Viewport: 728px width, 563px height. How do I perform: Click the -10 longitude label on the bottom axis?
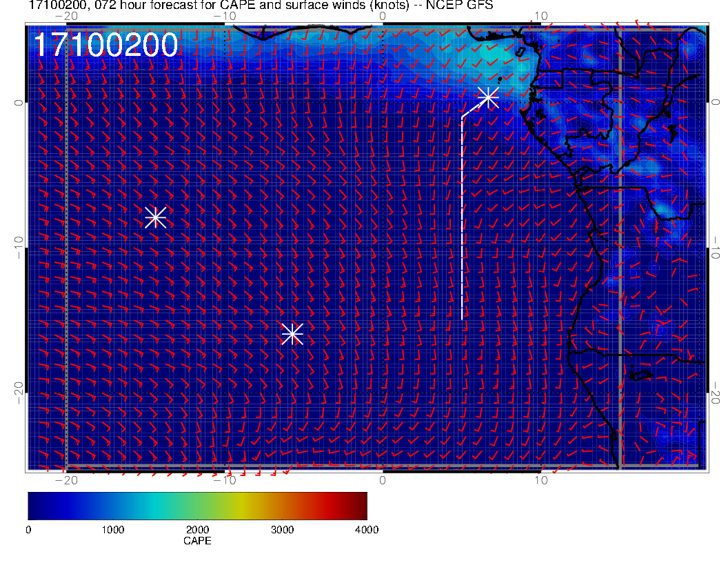pos(225,480)
